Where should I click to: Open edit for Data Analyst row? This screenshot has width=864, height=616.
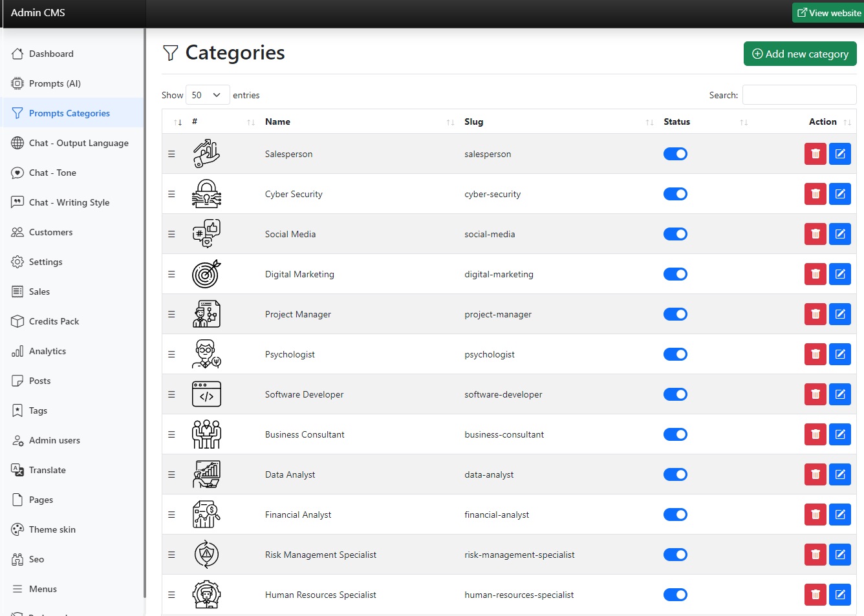click(x=839, y=474)
